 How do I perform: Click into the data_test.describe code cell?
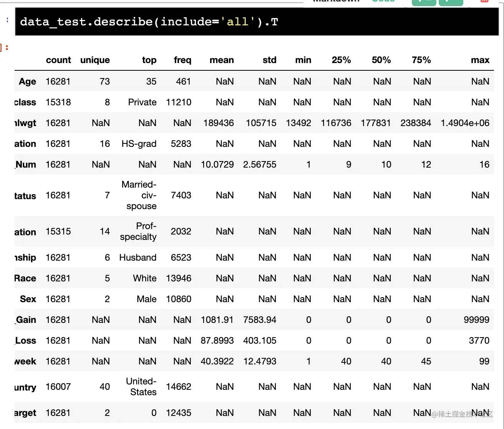click(257, 22)
